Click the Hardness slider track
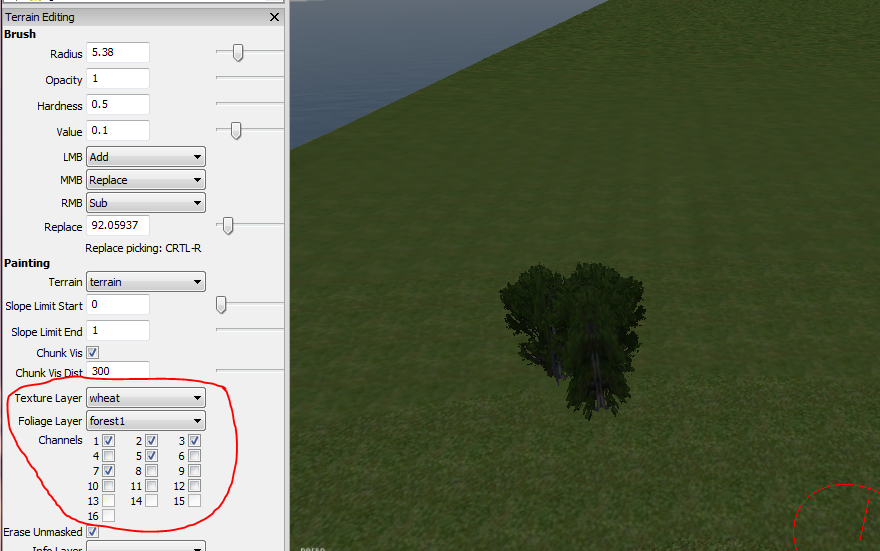Viewport: 880px width, 551px height. (250, 103)
